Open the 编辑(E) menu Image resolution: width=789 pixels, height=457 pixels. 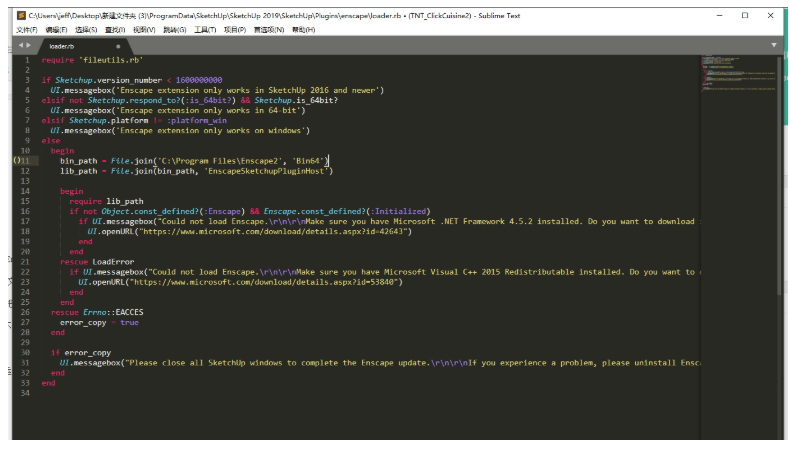click(x=56, y=30)
